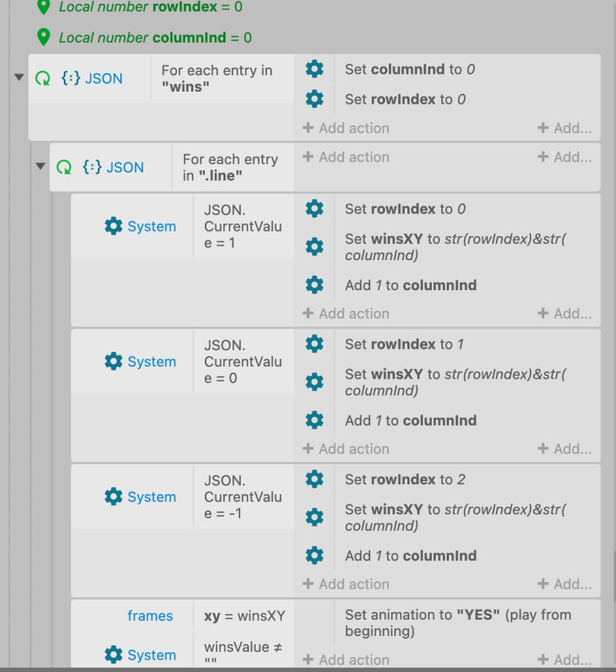Click the loop icon of the ".line" JSON event

pos(64,167)
